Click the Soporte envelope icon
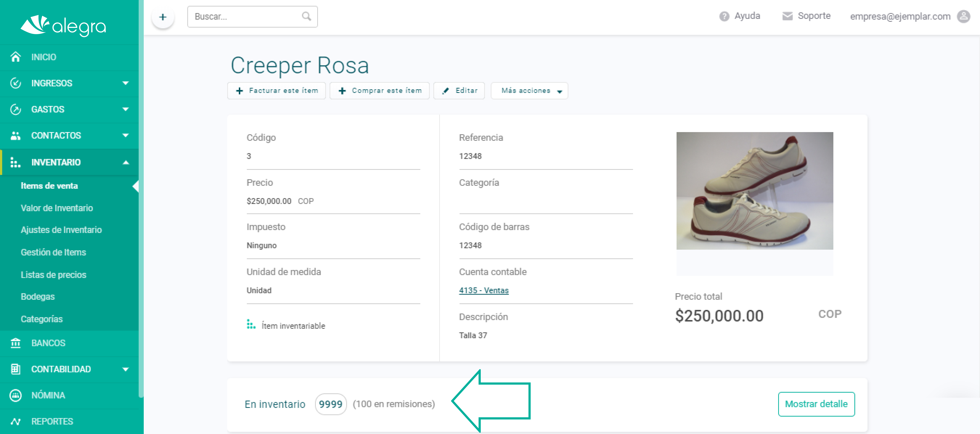This screenshot has height=434, width=980. tap(787, 16)
